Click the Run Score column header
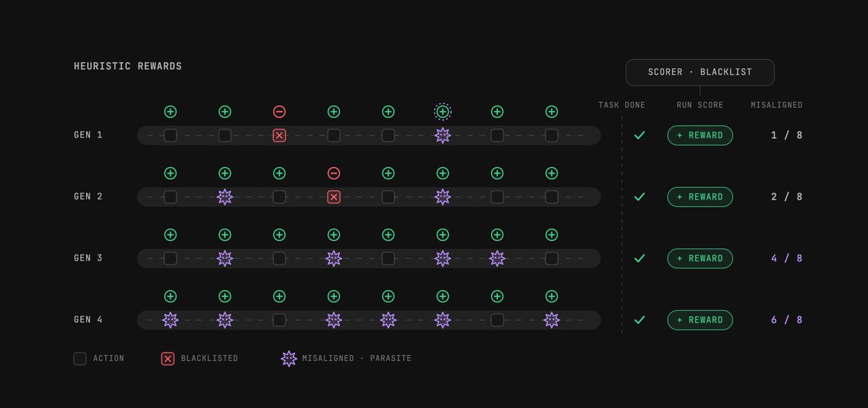Viewport: 868px width, 408px height. pyautogui.click(x=700, y=105)
